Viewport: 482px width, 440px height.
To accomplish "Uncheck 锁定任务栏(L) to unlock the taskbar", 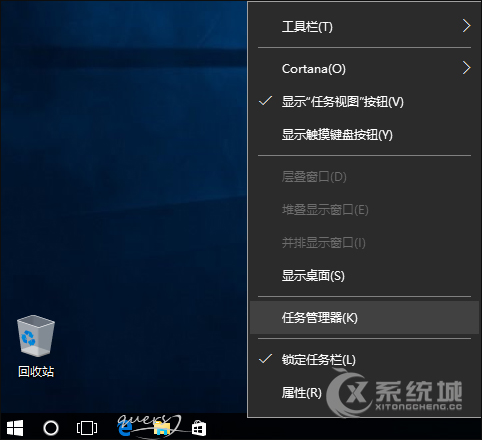I will coord(364,360).
